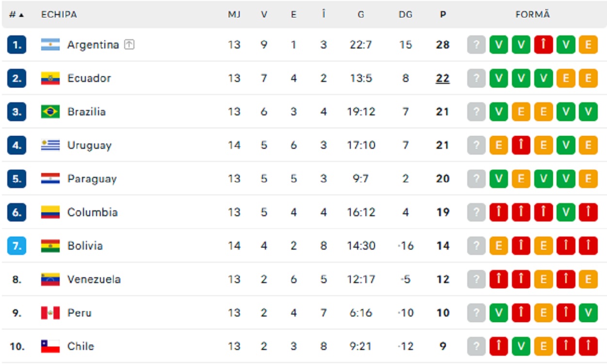Click the FORMĂ column header
This screenshot has width=607, height=364.
pos(532,15)
